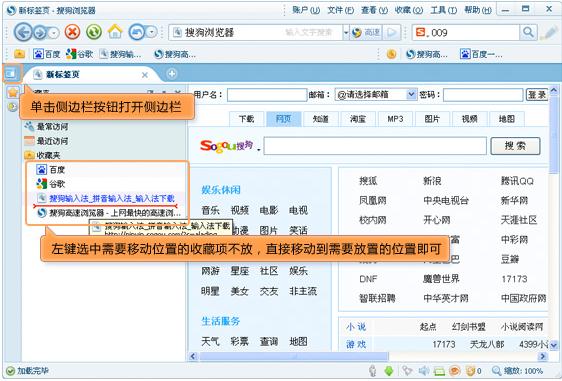Screen dimensions: 562x381
Task: Open the 魔兽世界 link
Action: coord(441,279)
